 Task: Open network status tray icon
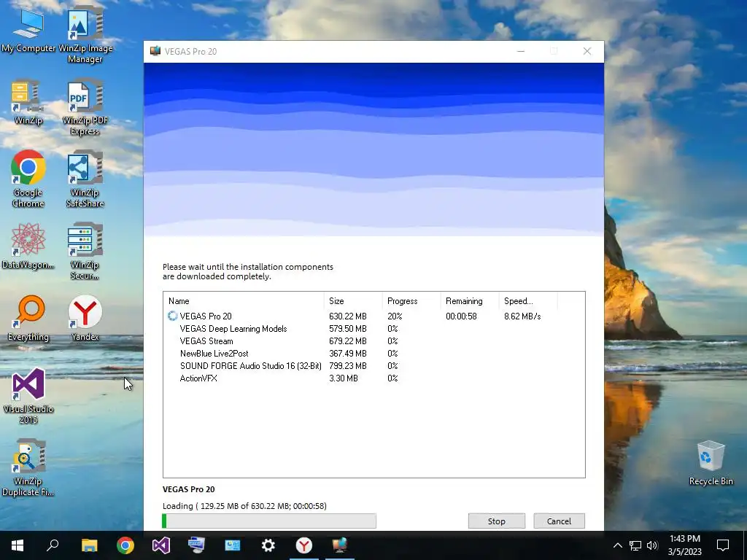pyautogui.click(x=635, y=545)
